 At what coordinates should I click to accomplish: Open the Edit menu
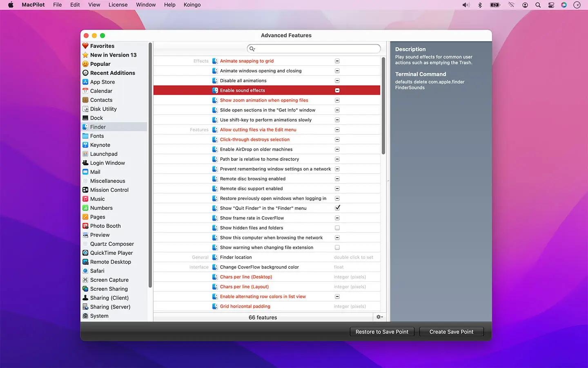(75, 5)
